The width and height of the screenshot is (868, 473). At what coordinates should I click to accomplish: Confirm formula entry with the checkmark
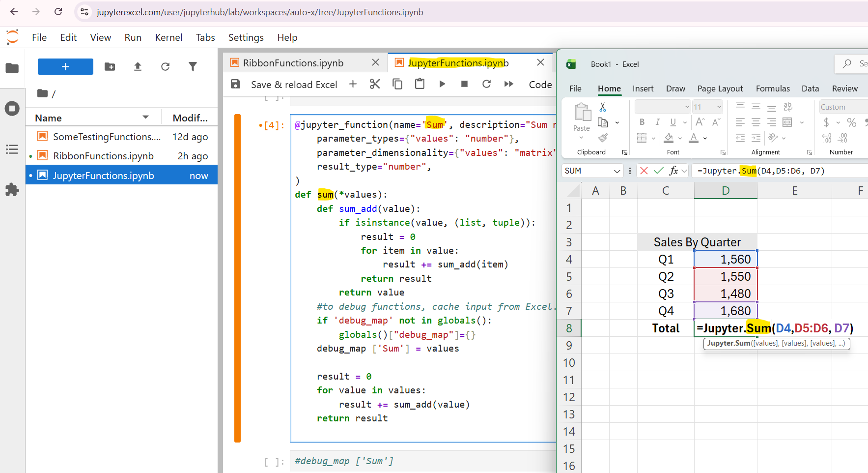pos(659,171)
